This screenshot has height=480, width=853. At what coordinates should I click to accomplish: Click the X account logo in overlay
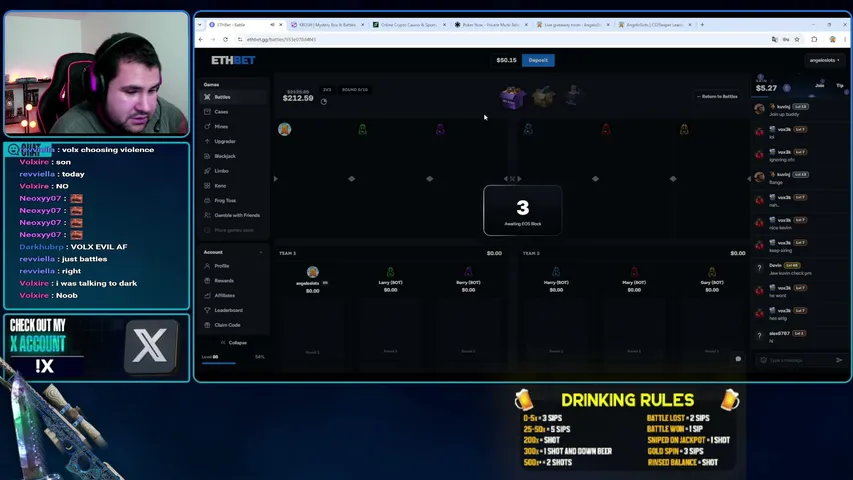pyautogui.click(x=151, y=346)
